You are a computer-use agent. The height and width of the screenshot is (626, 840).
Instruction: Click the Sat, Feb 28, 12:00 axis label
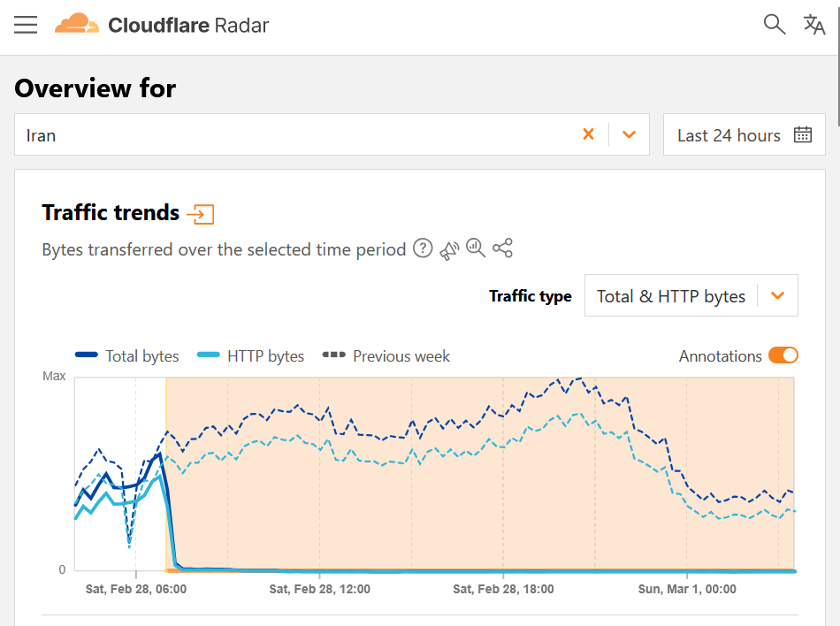coord(320,589)
